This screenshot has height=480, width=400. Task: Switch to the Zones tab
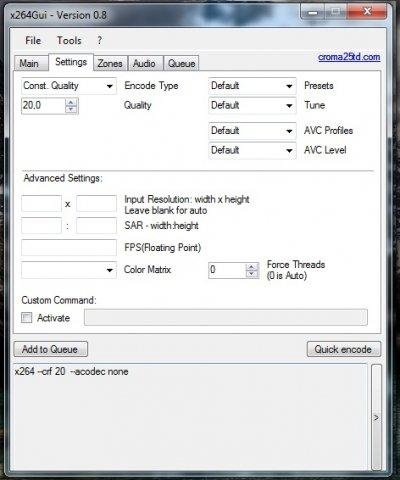point(110,63)
